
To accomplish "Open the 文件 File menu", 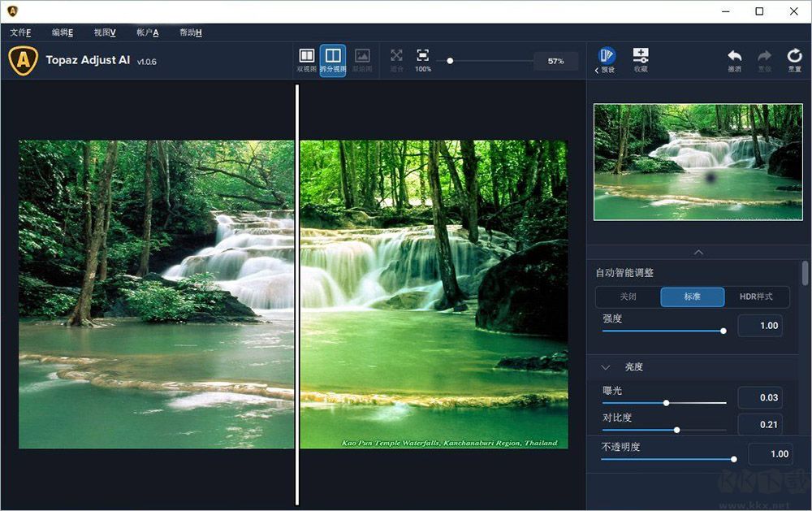I will point(20,32).
